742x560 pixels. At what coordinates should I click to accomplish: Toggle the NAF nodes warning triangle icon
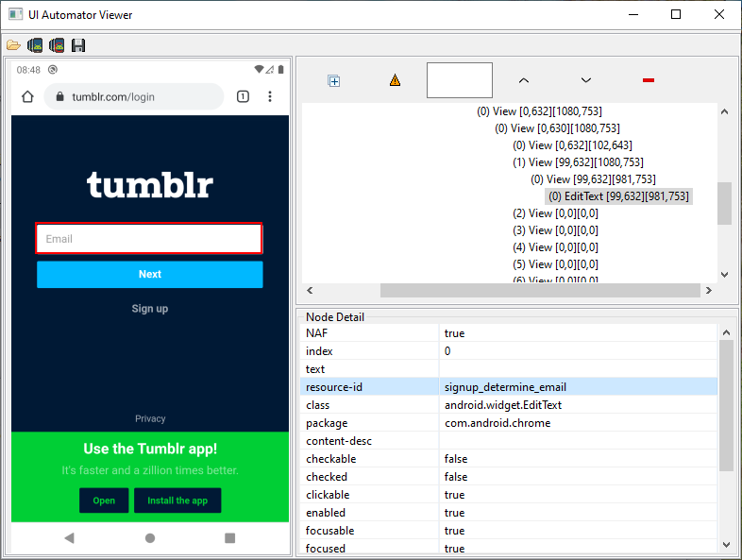coord(396,80)
